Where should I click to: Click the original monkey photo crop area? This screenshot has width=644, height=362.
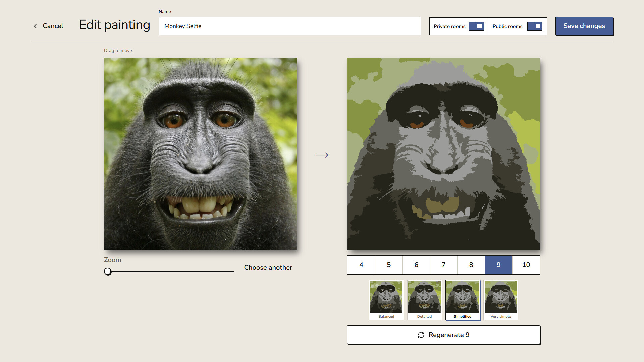(x=200, y=154)
